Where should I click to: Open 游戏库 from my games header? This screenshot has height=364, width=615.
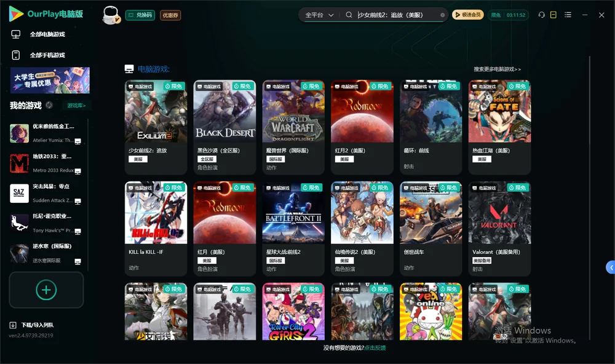76,106
